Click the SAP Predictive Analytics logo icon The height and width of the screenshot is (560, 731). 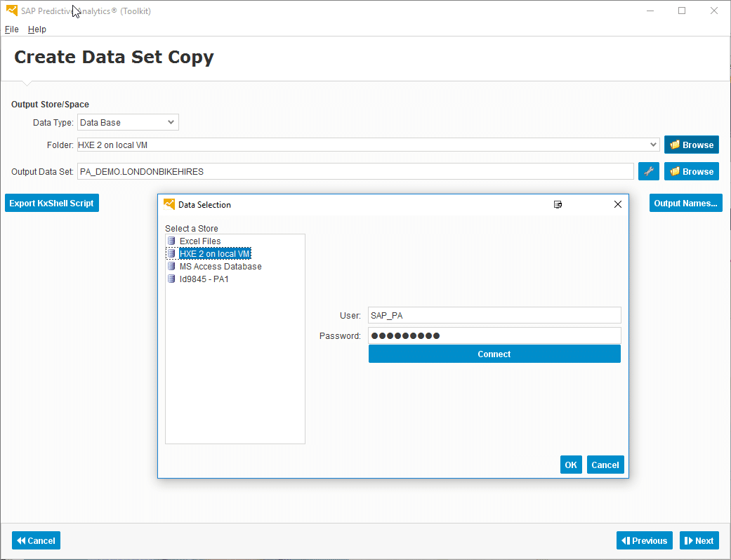click(12, 11)
